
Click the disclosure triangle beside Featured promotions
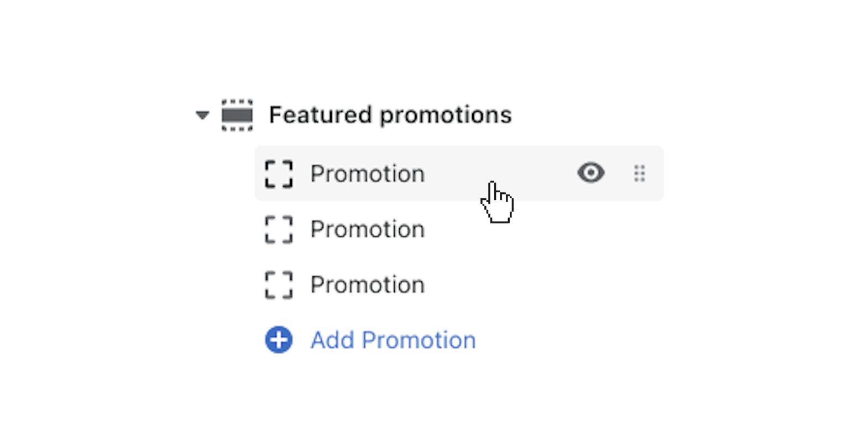[x=202, y=115]
